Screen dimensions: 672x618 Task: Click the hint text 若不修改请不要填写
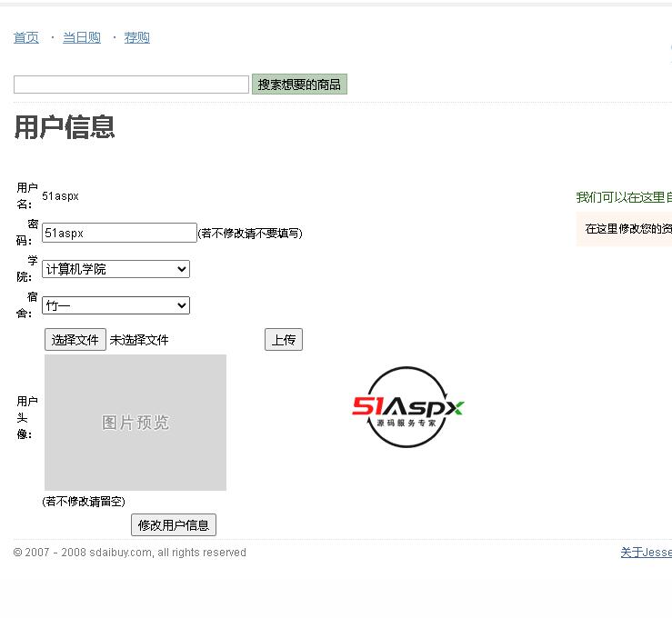pos(250,233)
